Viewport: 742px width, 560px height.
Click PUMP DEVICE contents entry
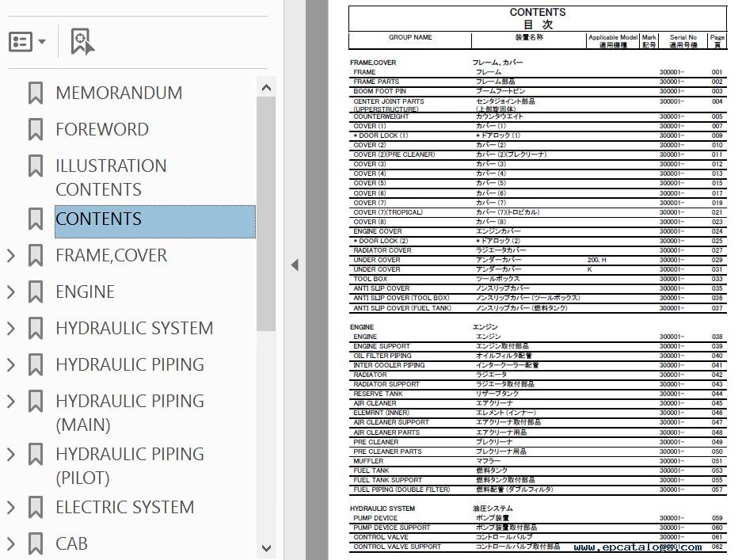tap(375, 518)
